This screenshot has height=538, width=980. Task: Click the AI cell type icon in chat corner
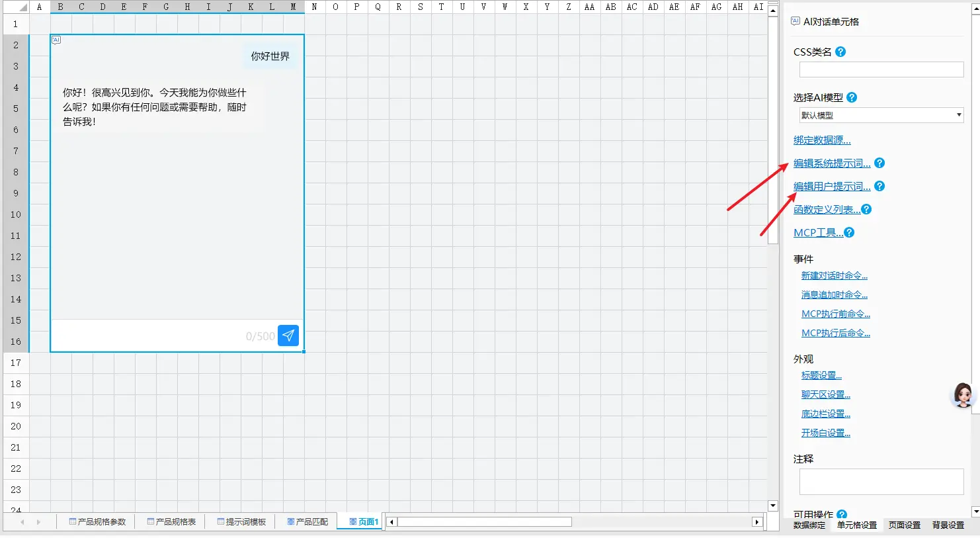(56, 40)
